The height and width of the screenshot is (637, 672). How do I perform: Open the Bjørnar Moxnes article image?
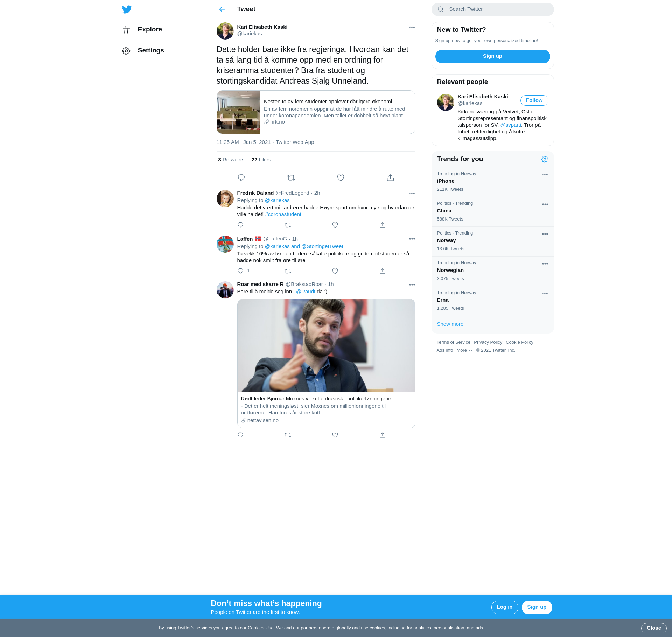tap(326, 345)
